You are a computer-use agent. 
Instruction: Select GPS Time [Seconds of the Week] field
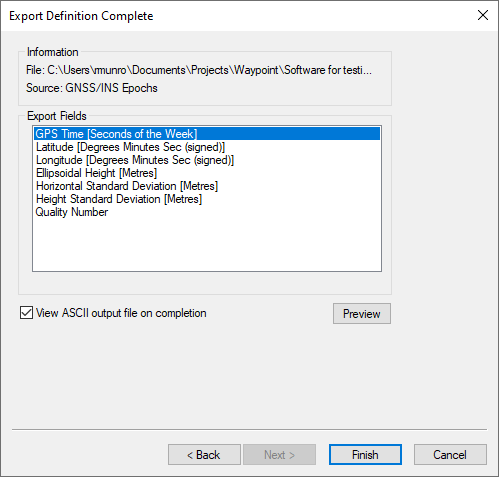pyautogui.click(x=207, y=134)
